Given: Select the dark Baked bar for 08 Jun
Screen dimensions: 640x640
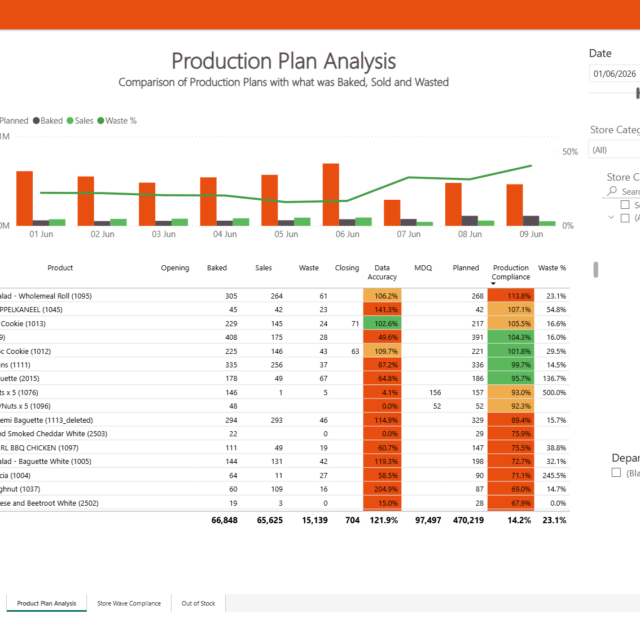Looking at the screenshot, I should point(469,221).
